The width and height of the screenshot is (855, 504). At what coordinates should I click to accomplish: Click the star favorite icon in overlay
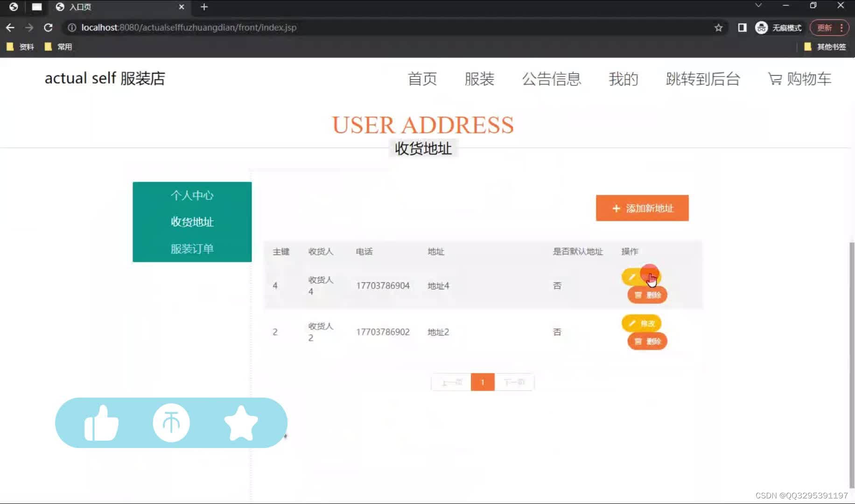point(241,423)
